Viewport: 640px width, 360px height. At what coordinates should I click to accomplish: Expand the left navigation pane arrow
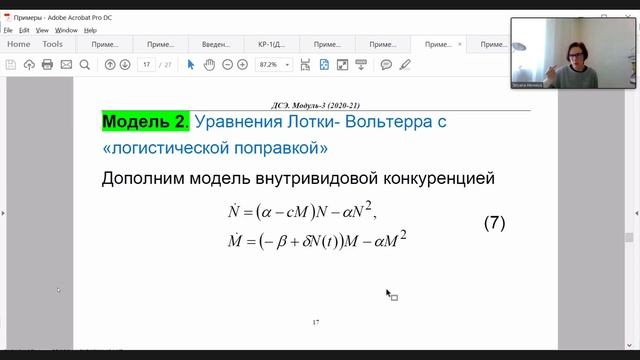[3, 213]
